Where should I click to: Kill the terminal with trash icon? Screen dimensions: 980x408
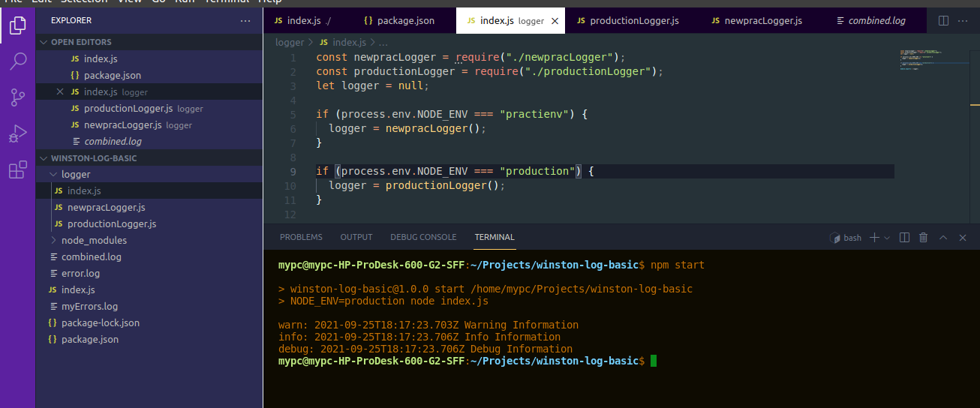[x=924, y=238]
